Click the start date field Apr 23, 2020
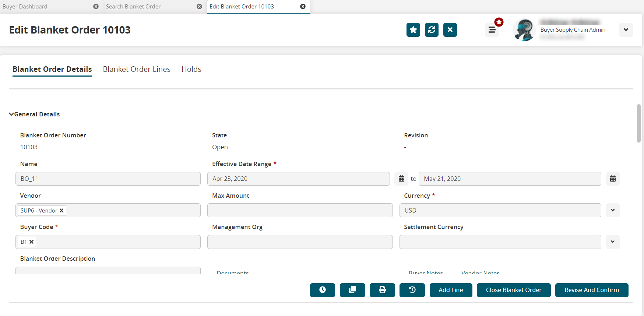Image resolution: width=644 pixels, height=316 pixels. pos(298,179)
